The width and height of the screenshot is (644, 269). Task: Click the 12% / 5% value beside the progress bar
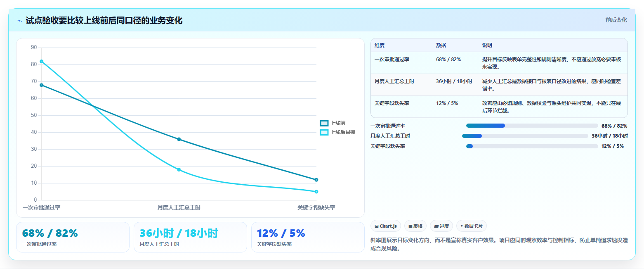tap(613, 146)
